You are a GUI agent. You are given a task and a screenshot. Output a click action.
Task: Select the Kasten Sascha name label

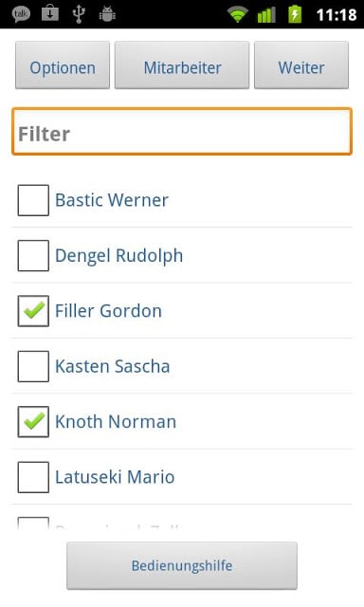coord(113,366)
